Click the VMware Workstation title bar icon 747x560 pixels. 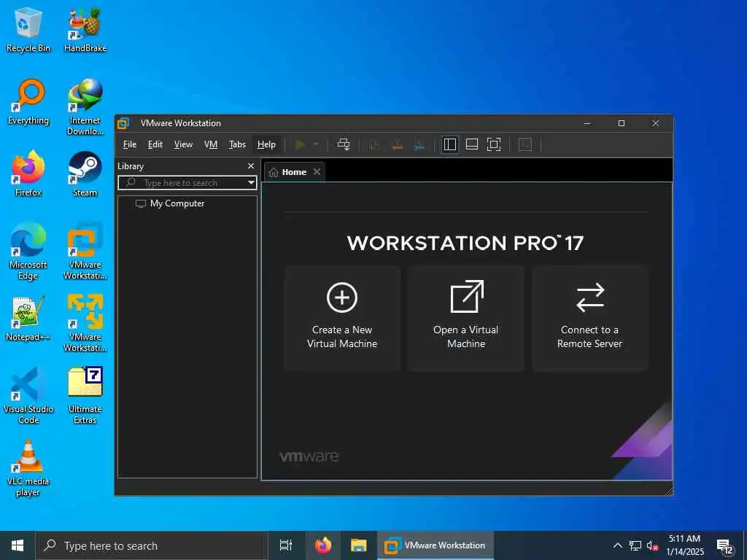[x=123, y=122]
